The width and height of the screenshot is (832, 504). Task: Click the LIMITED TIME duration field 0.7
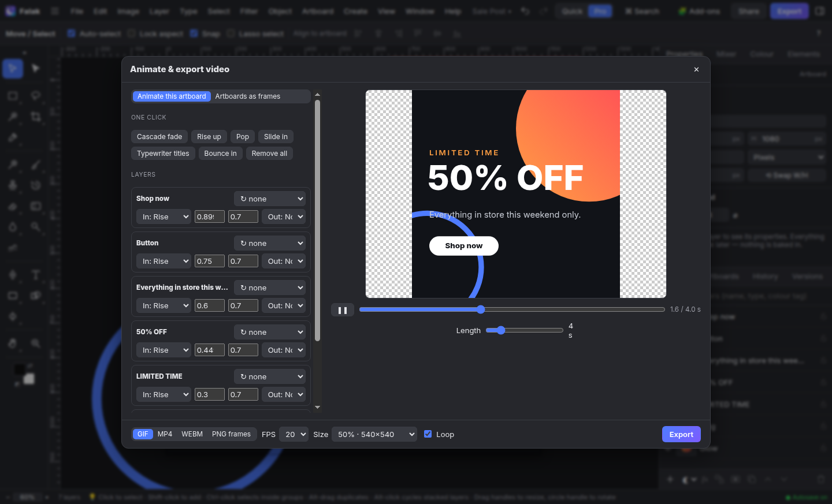coord(243,395)
